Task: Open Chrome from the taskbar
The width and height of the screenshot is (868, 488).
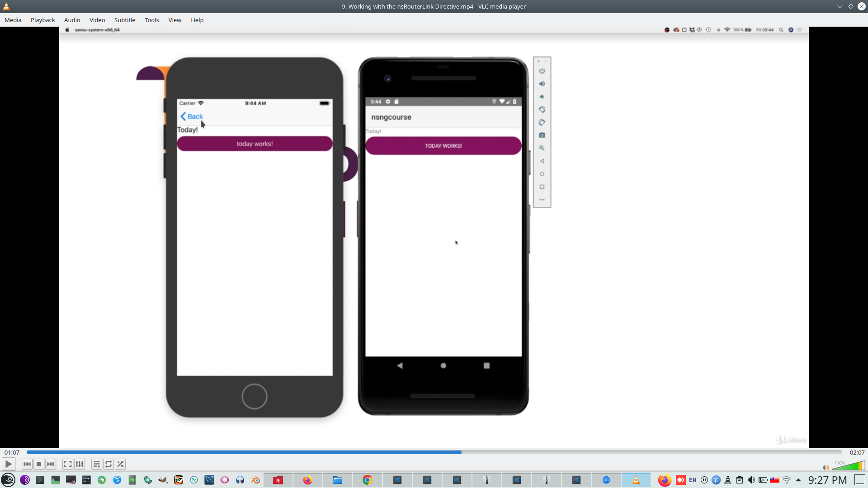Action: pyautogui.click(x=367, y=480)
